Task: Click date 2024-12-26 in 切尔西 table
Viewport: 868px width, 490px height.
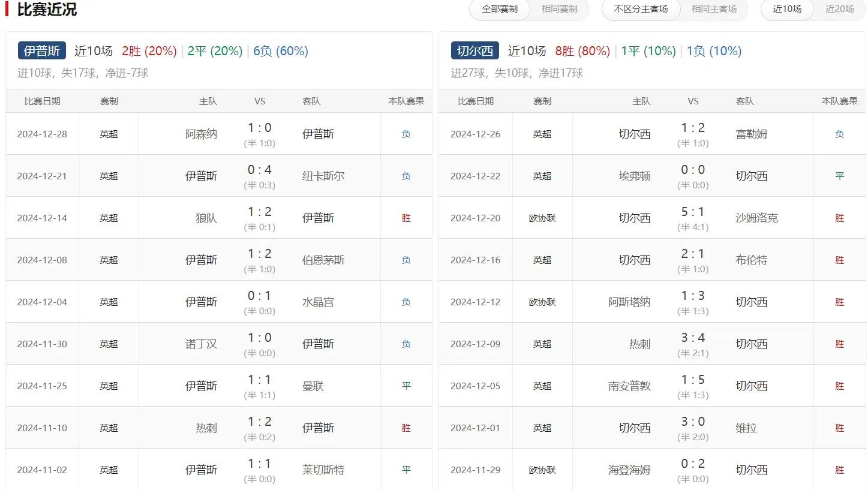Action: (x=475, y=134)
